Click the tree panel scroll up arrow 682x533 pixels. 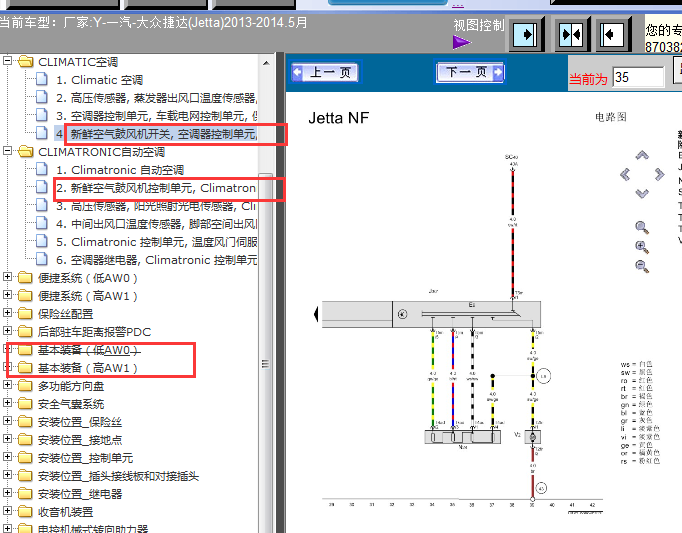(266, 64)
